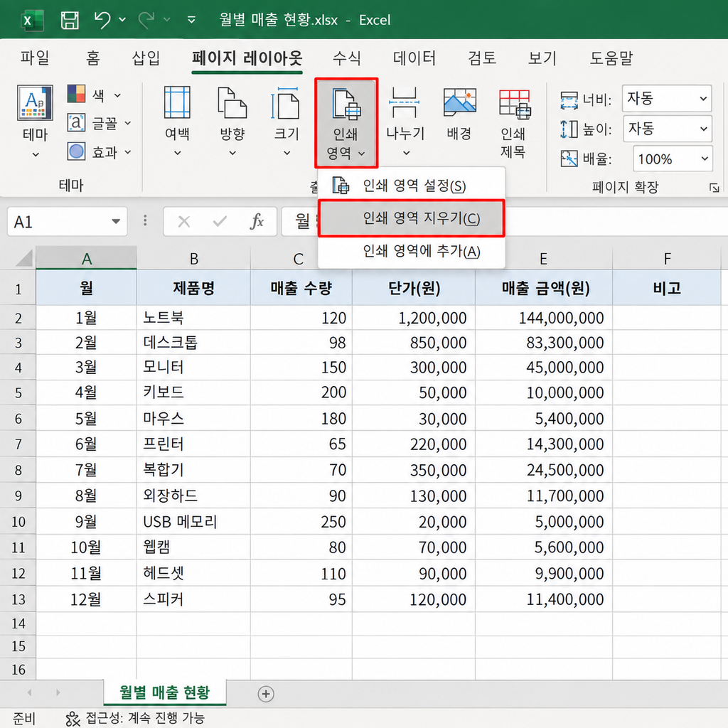Open Insert Function with the fx icon
The width and height of the screenshot is (728, 728).
point(256,222)
